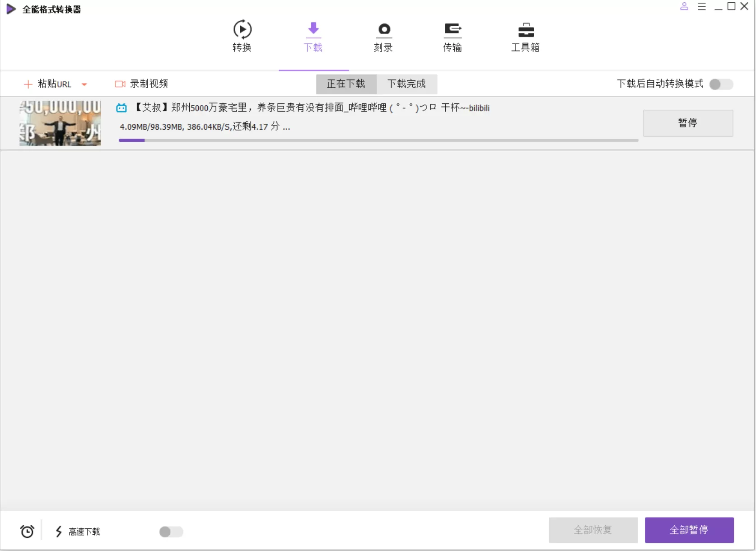The width and height of the screenshot is (756, 551).
Task: Click the record video (录制视频) camera icon
Action: point(120,84)
